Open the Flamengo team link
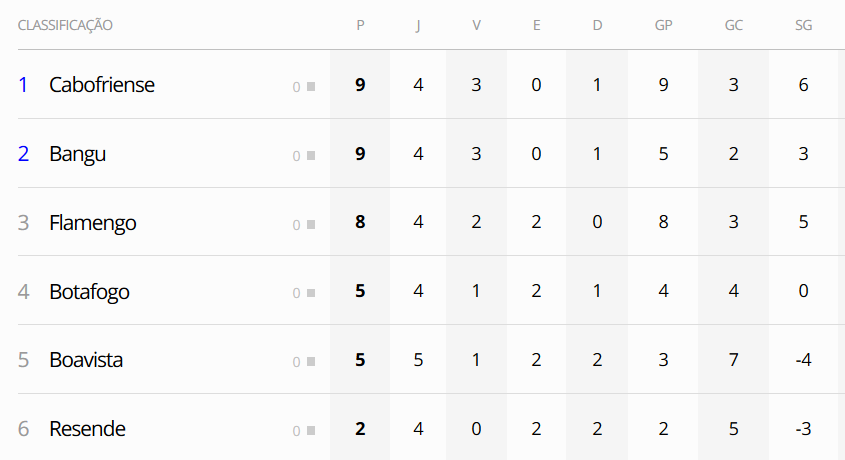This screenshot has width=845, height=460. point(93,223)
